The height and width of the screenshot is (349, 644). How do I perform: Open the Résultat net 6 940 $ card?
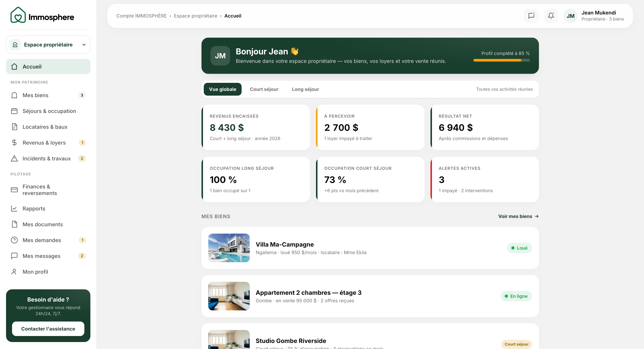(x=485, y=127)
